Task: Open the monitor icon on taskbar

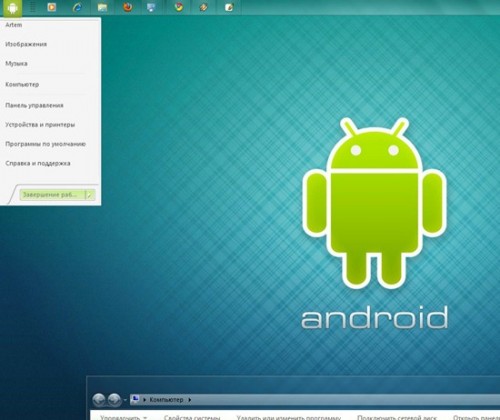Action: [x=151, y=7]
